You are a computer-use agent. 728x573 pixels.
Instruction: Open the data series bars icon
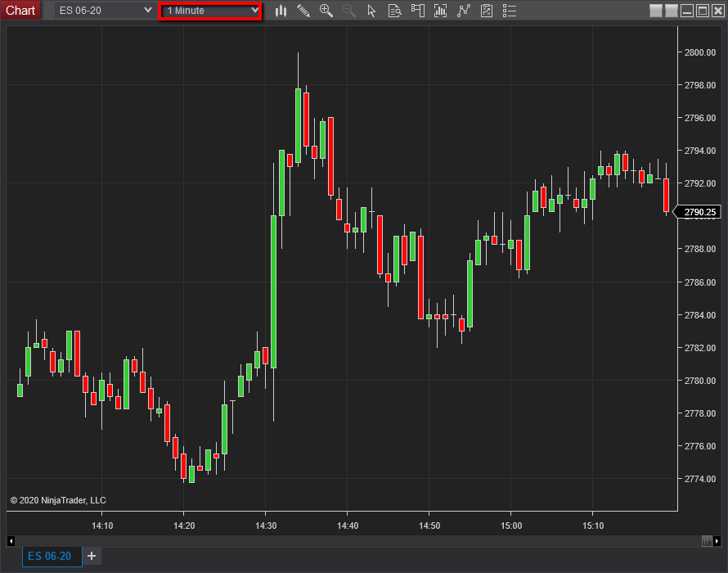tap(440, 11)
